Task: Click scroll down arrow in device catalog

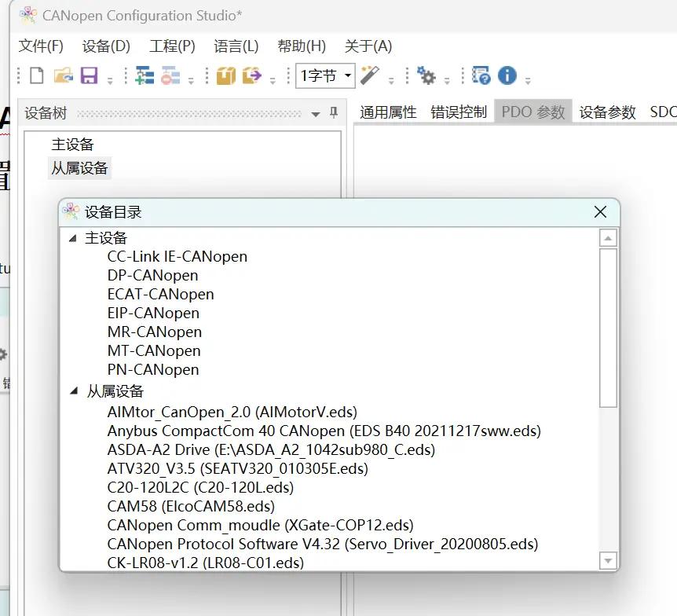Action: pos(608,561)
